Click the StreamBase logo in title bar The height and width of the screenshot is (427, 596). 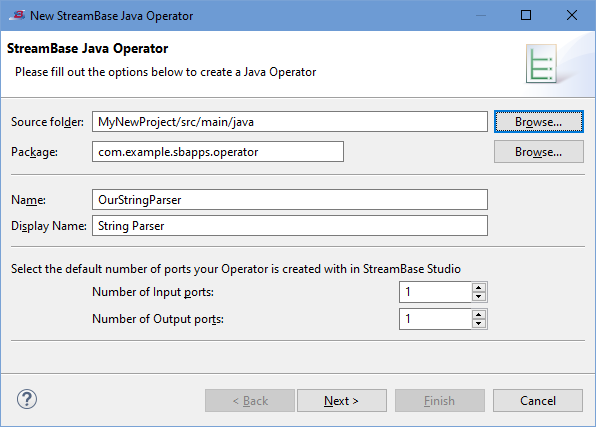pos(17,15)
